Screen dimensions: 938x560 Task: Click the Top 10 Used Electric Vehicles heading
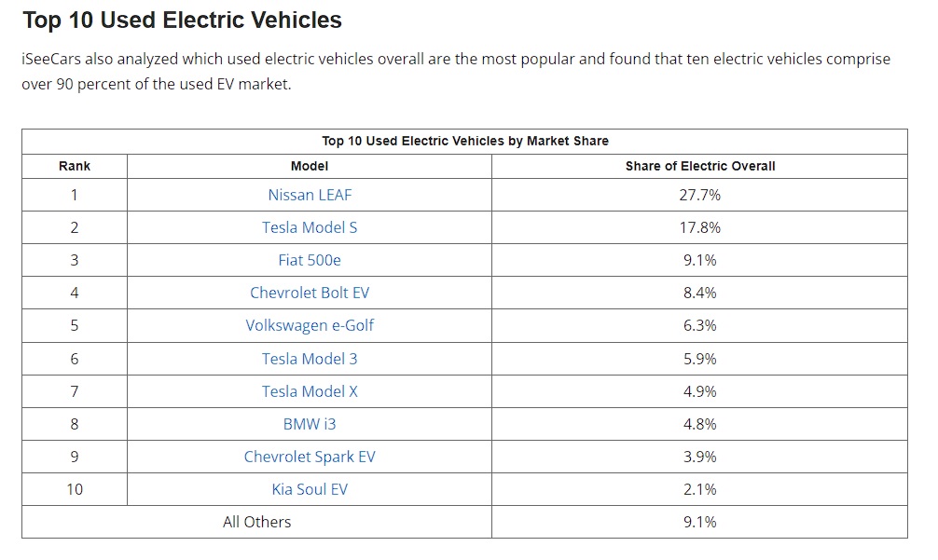[183, 20]
